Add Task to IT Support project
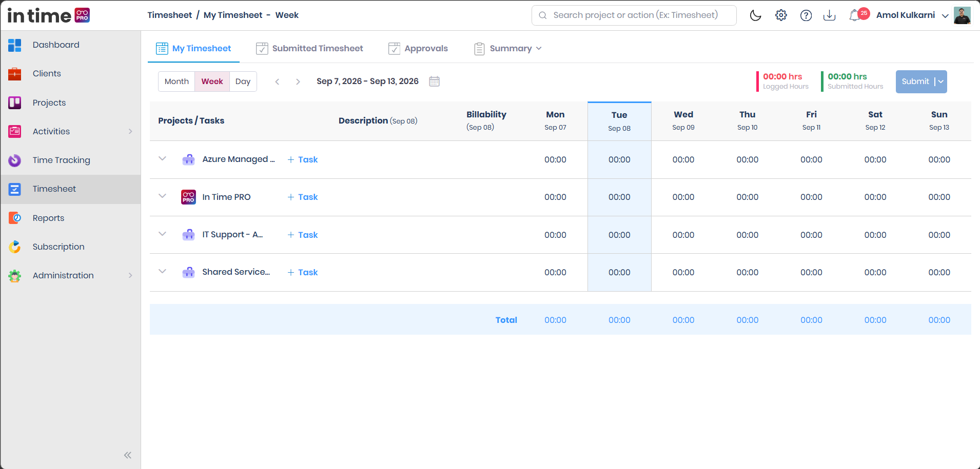 pyautogui.click(x=303, y=235)
